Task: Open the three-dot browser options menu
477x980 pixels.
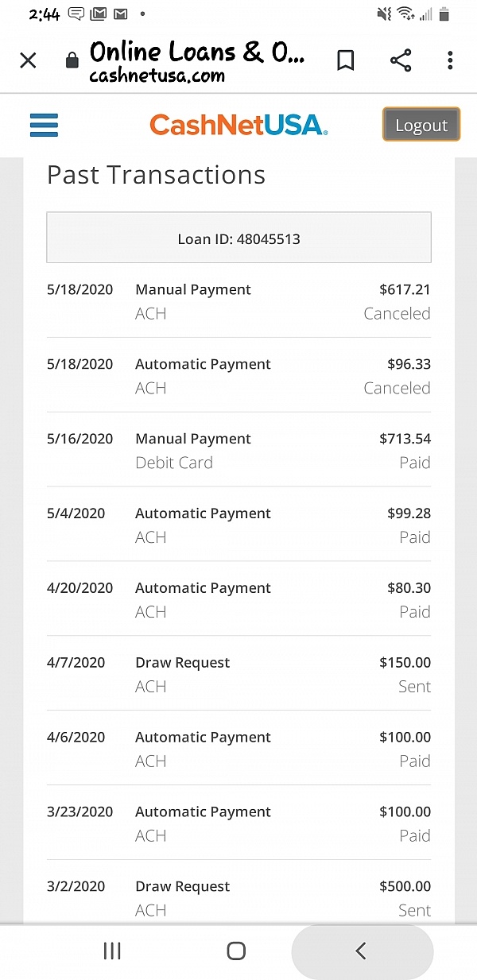Action: click(450, 60)
